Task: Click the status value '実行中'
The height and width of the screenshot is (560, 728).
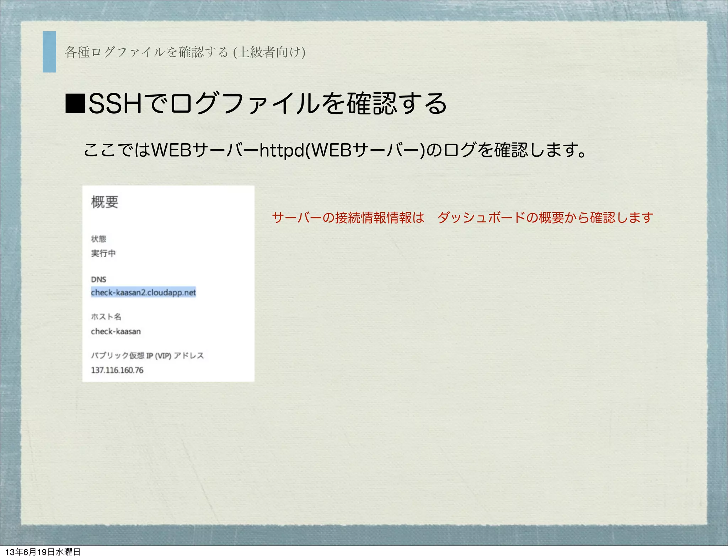Action: point(103,253)
